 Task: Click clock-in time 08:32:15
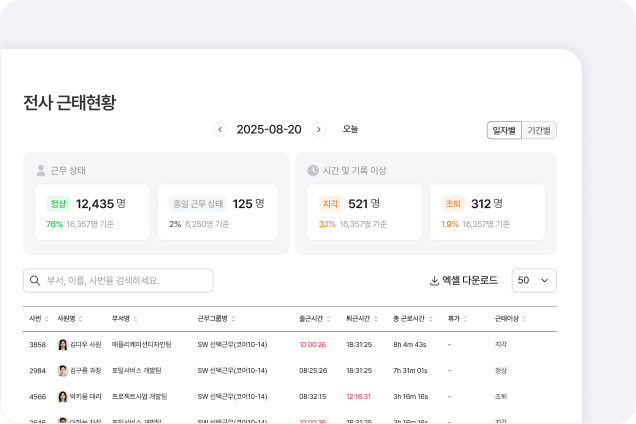312,396
